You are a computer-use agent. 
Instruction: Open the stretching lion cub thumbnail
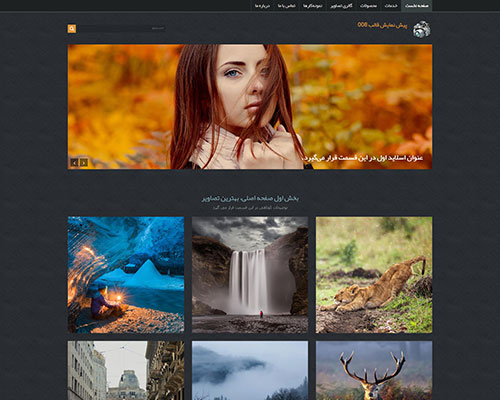point(374,275)
